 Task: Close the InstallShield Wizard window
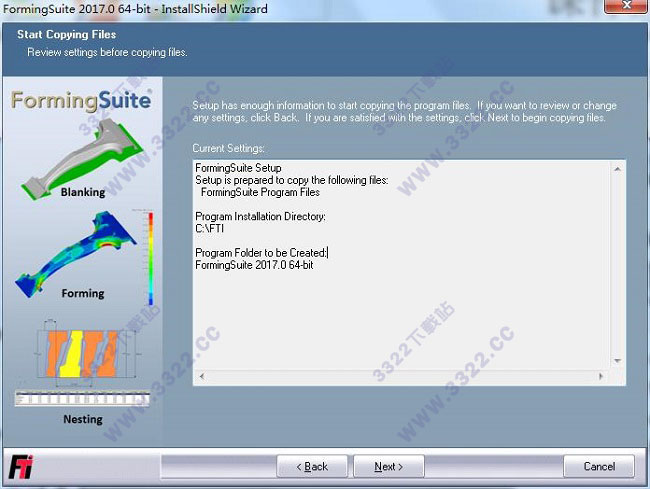click(x=626, y=6)
